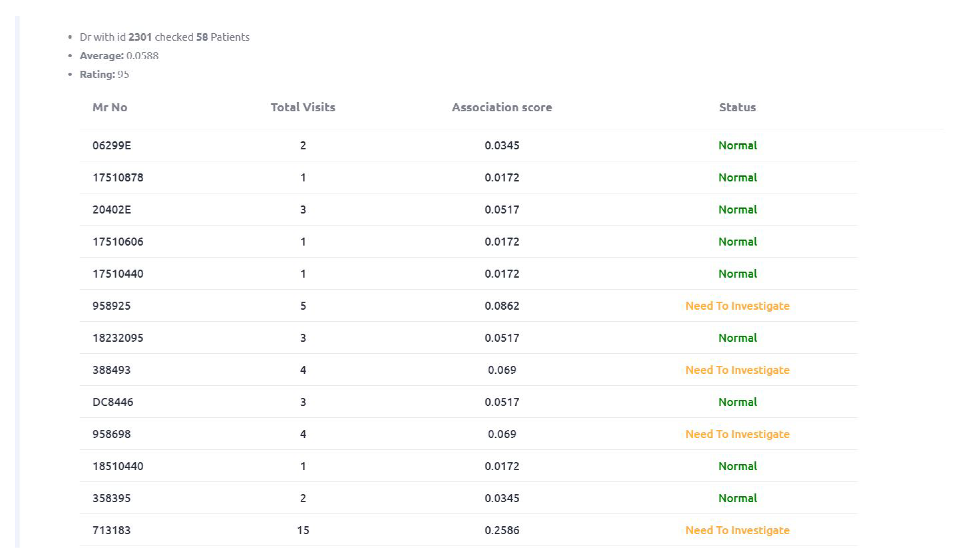The height and width of the screenshot is (560, 957).
Task: Click Need To Investigate for 713183
Action: tap(737, 530)
